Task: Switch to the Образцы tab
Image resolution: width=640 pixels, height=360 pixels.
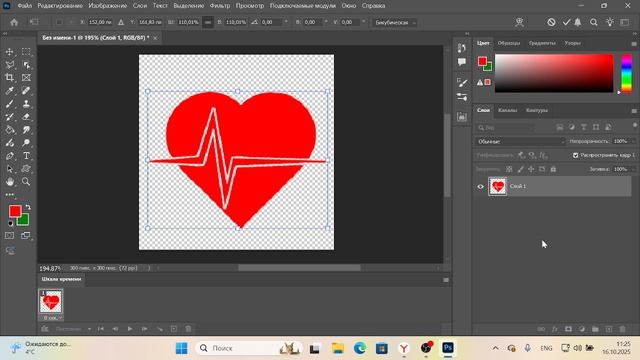Action: 509,43
